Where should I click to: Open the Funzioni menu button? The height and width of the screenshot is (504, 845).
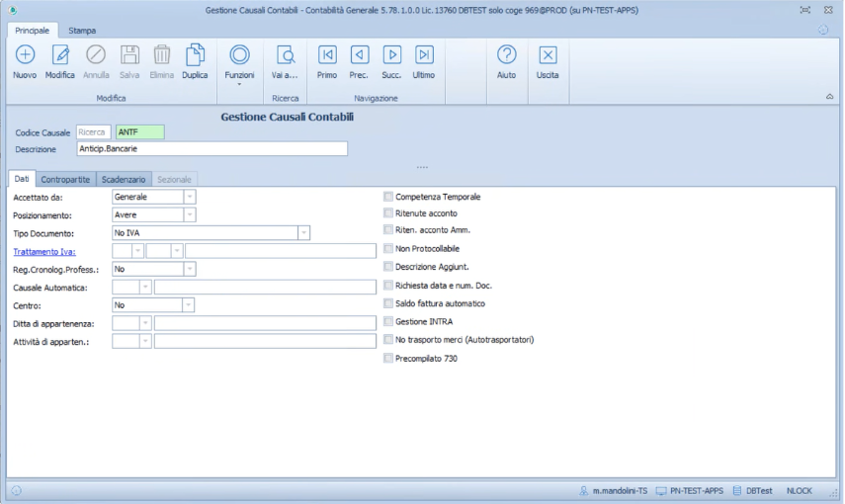[239, 61]
